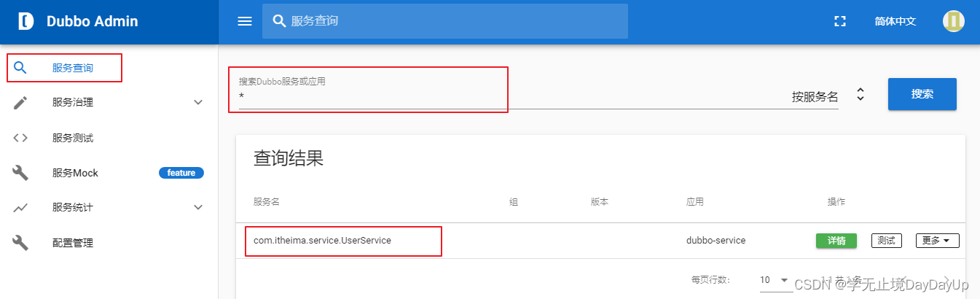Focus the top 服务查询 search field
The image size is (980, 299).
pyautogui.click(x=445, y=21)
